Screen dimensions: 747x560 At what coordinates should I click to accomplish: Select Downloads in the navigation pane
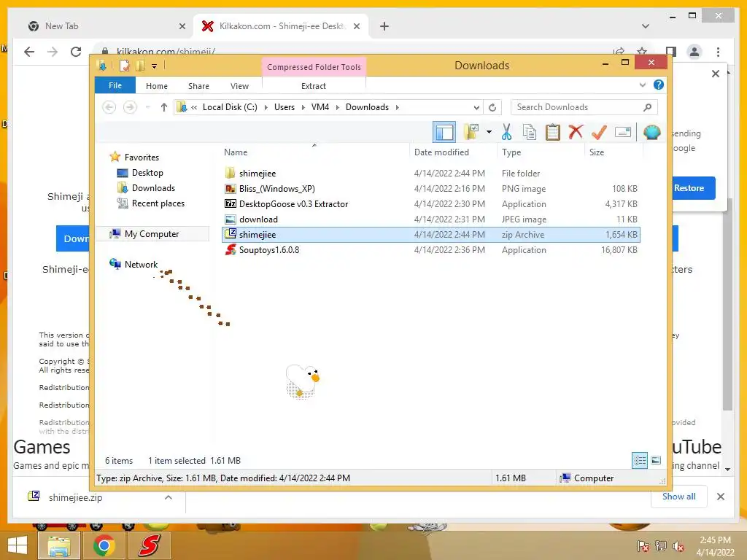click(x=153, y=188)
